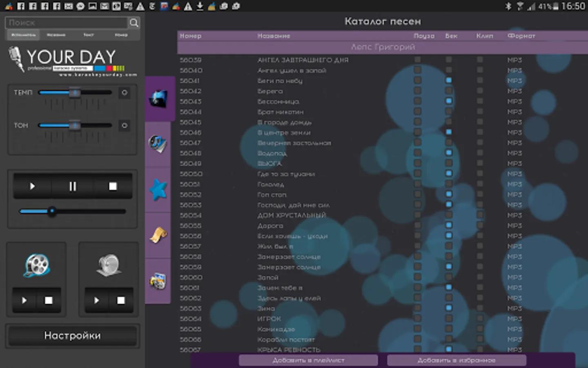Viewport: 588px width, 368px height.
Task: Open the music playlist sidebar icon
Action: point(158,144)
